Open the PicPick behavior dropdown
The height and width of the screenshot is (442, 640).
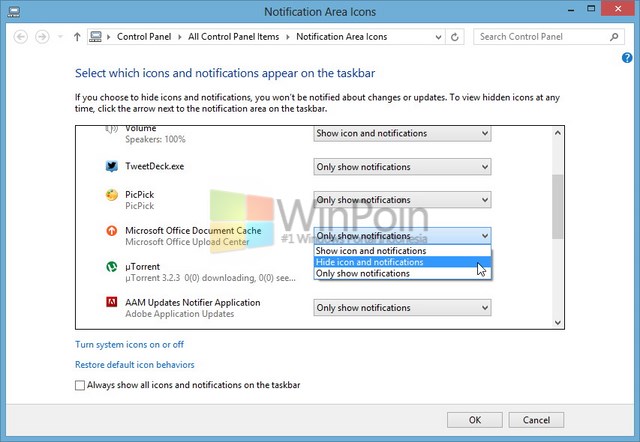point(402,200)
